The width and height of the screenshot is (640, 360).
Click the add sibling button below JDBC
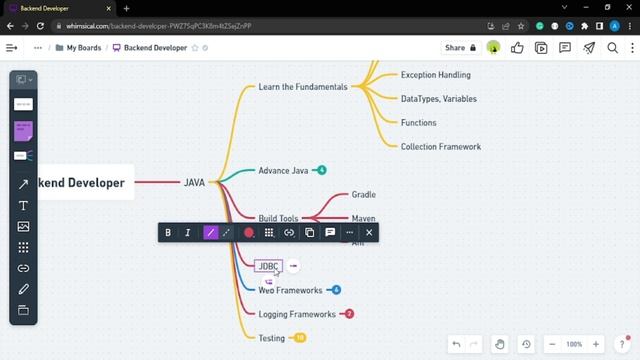[269, 282]
